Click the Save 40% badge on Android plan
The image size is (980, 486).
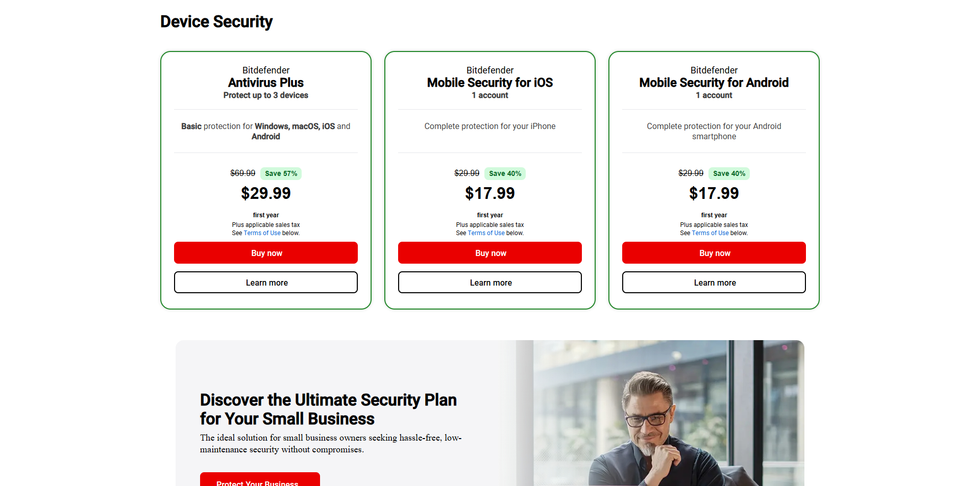click(x=729, y=173)
